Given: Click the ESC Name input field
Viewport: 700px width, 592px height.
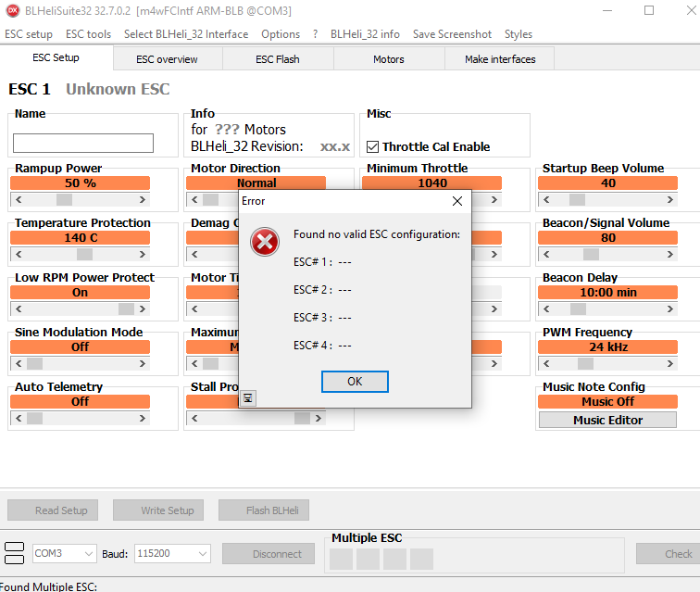Looking at the screenshot, I should tap(83, 143).
